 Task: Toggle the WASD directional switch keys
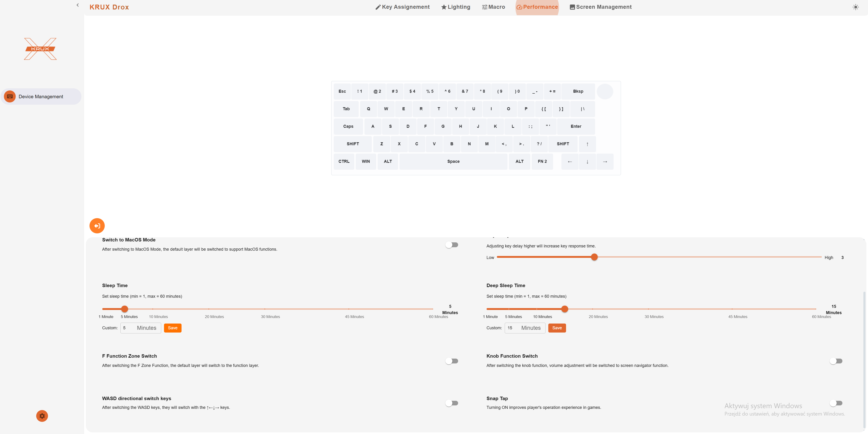coord(451,403)
